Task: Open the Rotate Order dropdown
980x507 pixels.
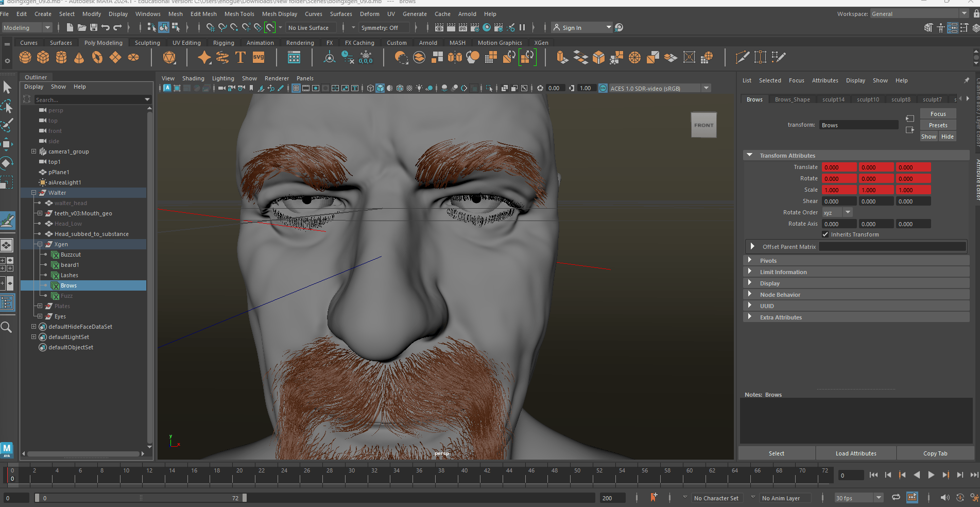Action: point(837,213)
